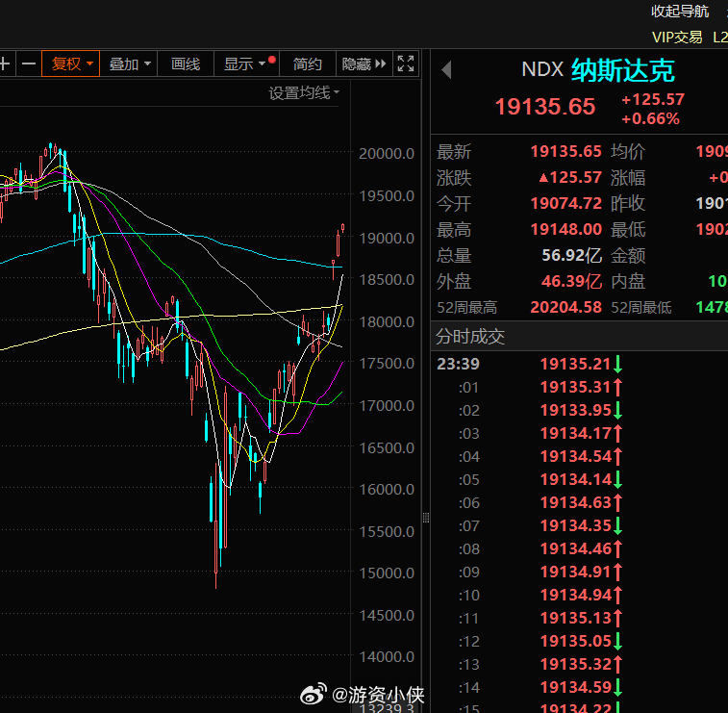Open VIP交易 menu item
This screenshot has height=713, width=728.
click(x=677, y=38)
